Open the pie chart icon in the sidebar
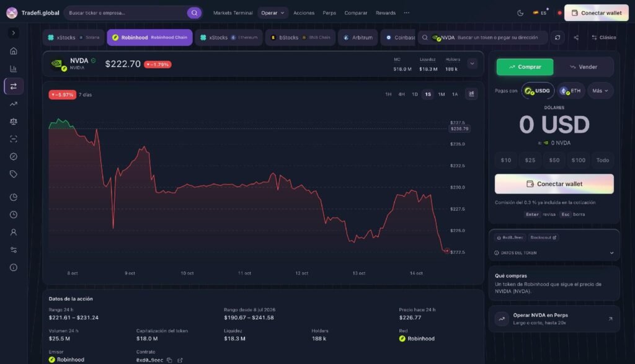The image size is (635, 364). [x=14, y=197]
